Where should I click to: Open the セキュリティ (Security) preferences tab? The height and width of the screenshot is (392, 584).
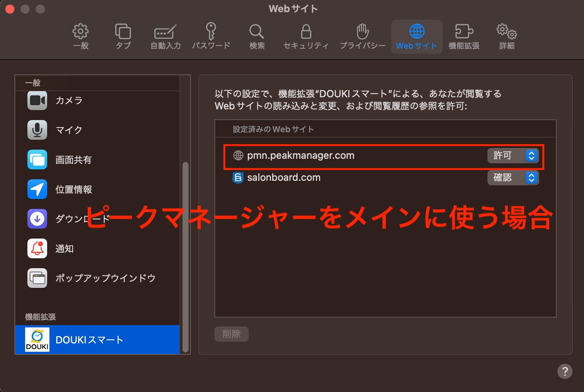pos(306,37)
